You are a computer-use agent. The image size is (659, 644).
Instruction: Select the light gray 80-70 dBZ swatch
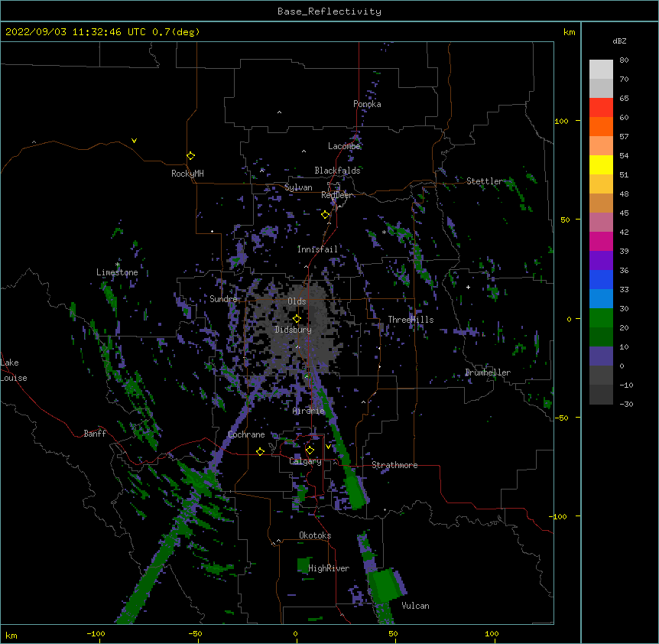pos(601,69)
